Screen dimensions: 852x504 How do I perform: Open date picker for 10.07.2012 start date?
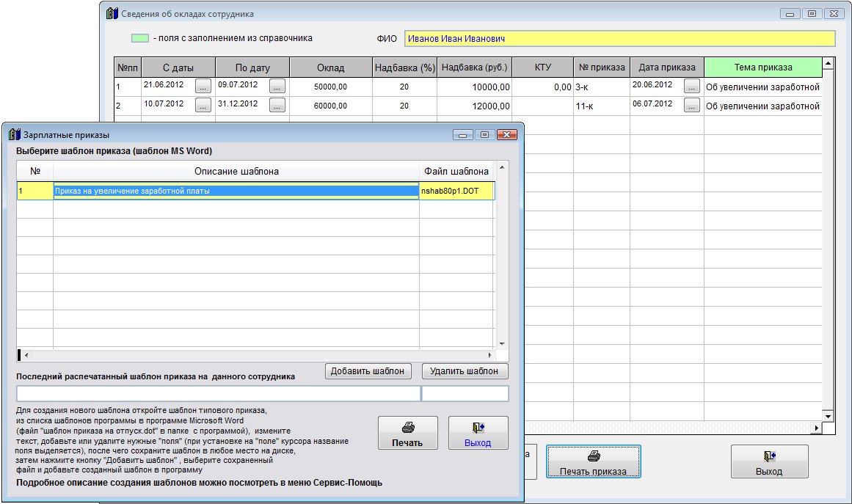203,106
